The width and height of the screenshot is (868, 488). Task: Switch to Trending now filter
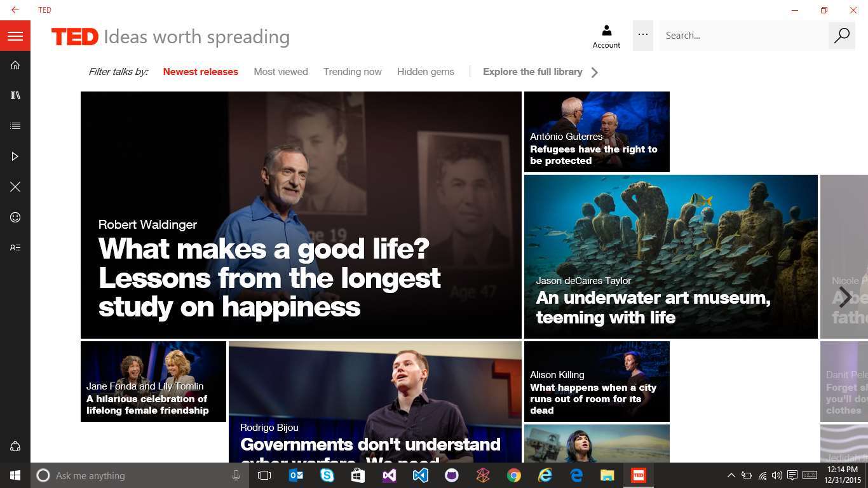coord(353,72)
